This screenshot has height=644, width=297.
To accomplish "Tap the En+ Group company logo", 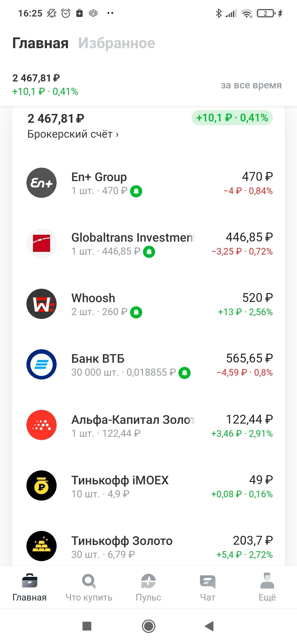I will (x=42, y=183).
